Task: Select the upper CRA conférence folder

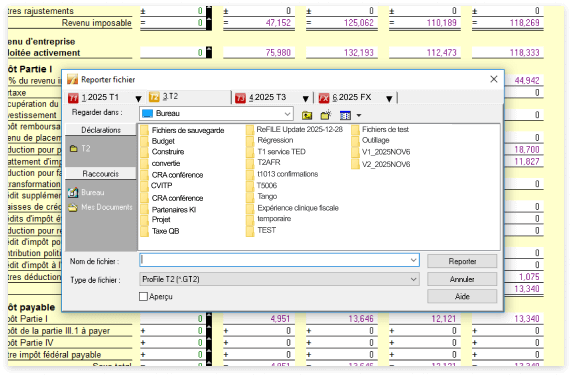Action: (171, 175)
